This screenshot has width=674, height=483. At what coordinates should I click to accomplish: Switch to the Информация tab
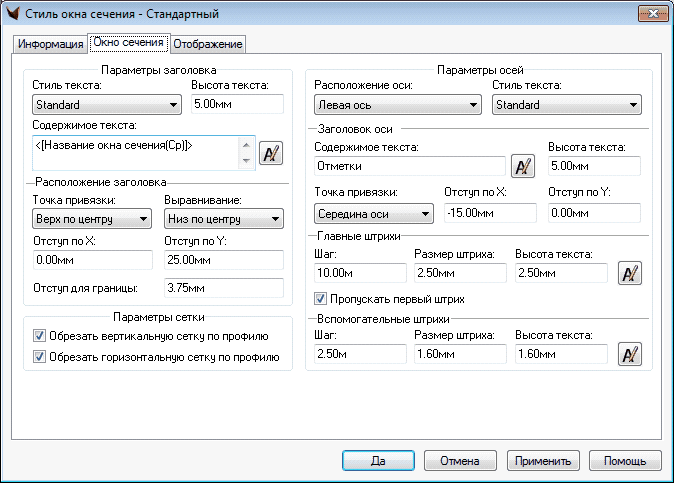coord(50,44)
